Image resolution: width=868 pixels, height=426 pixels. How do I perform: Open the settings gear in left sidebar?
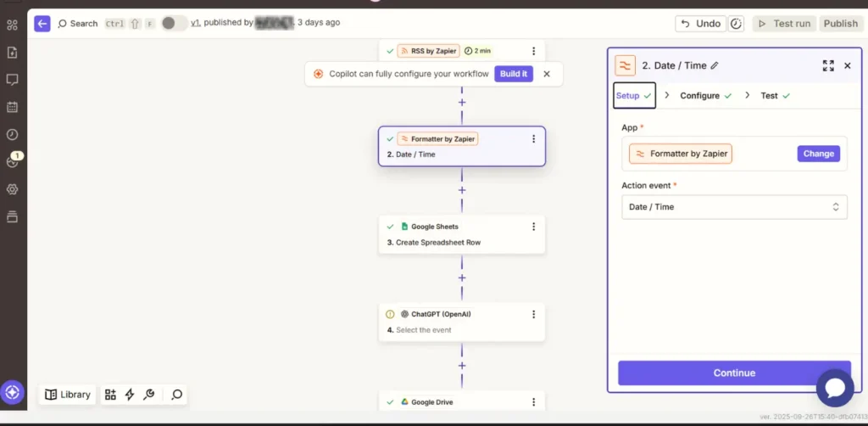point(12,189)
